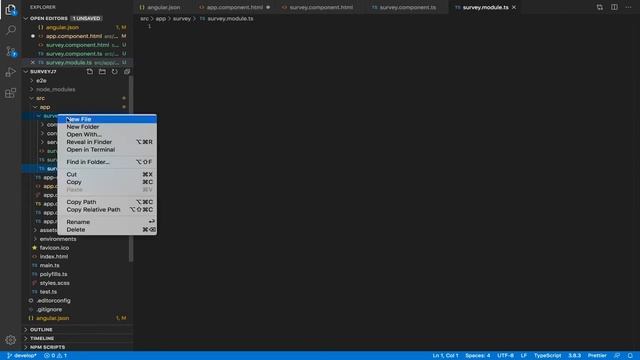Change encoding via UTF-8 status item
Screen dimensions: 640x360
pyautogui.click(x=505, y=356)
